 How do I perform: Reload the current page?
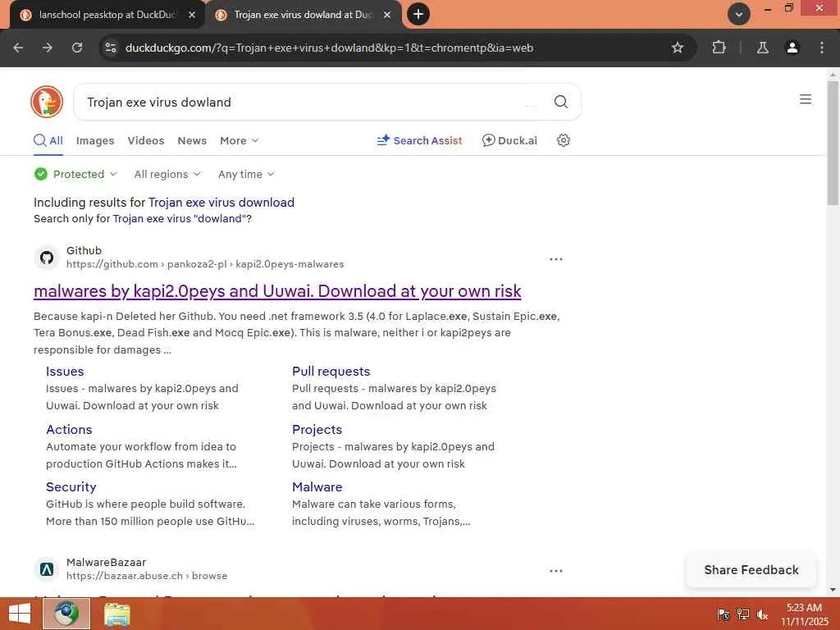point(77,48)
